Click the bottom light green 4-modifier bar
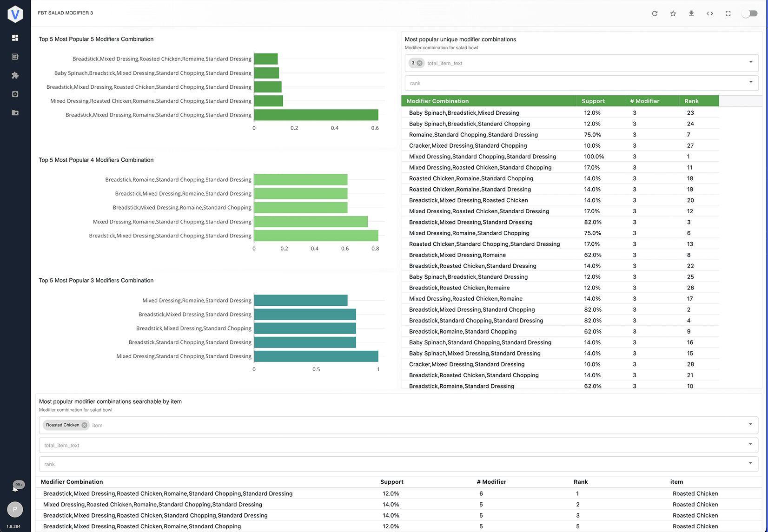 [316, 236]
